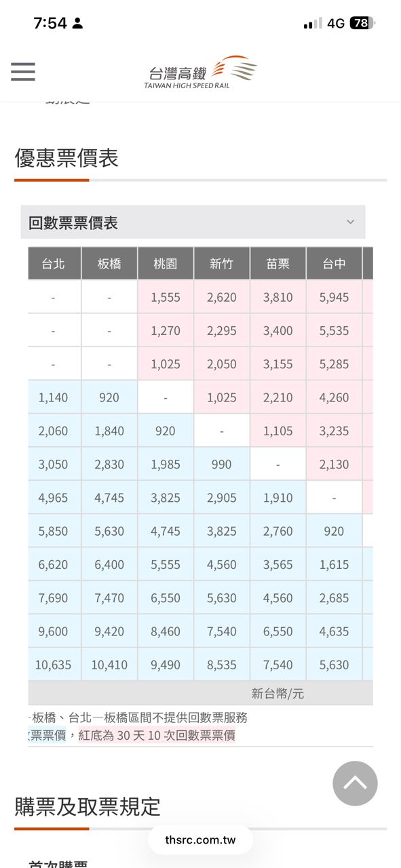The height and width of the screenshot is (868, 401).
Task: Tap the Taiwan High Speed Rail logo
Action: point(201,72)
